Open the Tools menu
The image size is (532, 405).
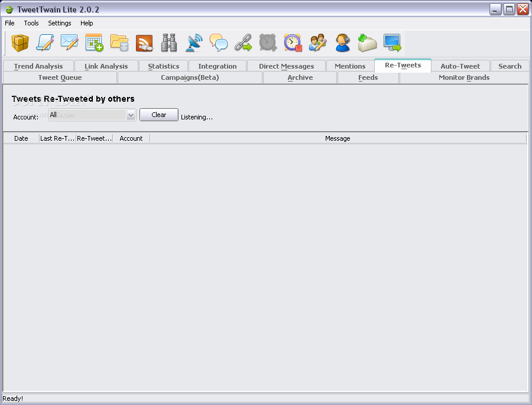[x=31, y=23]
